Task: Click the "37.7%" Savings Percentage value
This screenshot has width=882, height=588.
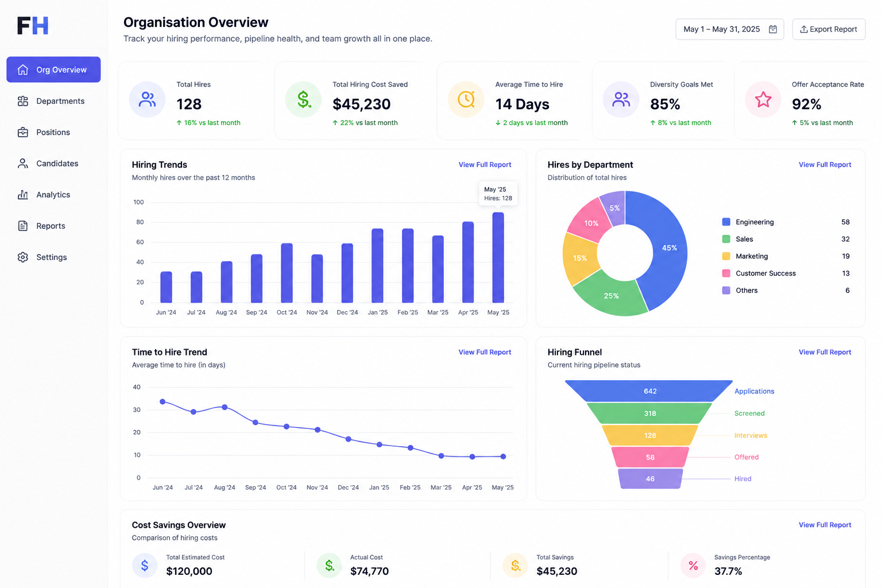Action: (728, 571)
